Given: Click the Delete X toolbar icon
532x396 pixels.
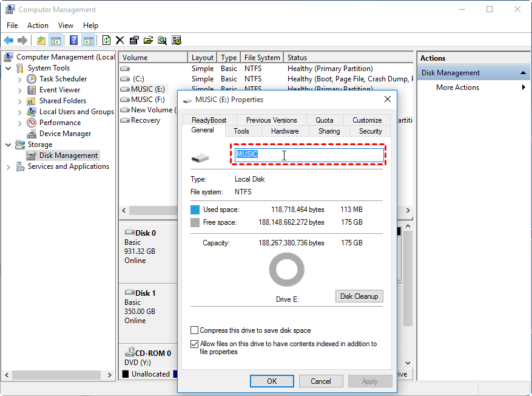Looking at the screenshot, I should click(x=120, y=41).
